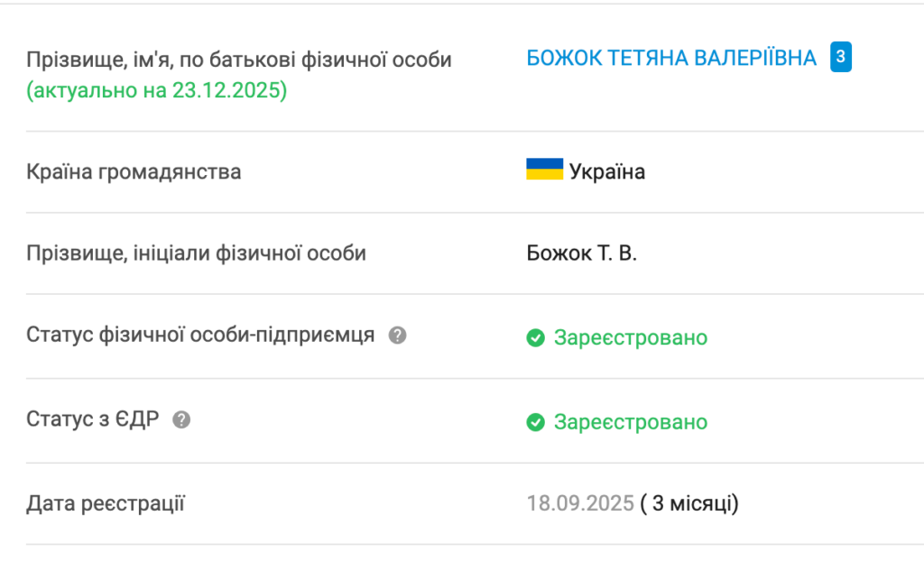924x562 pixels.
Task: Click the green checkmark in the підприємця status row
Action: 536,338
